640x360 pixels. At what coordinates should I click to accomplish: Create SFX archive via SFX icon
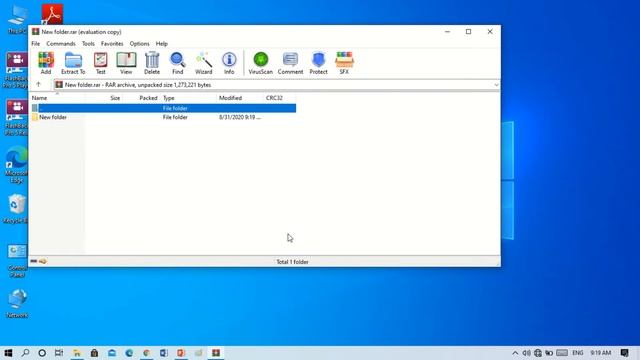(344, 63)
